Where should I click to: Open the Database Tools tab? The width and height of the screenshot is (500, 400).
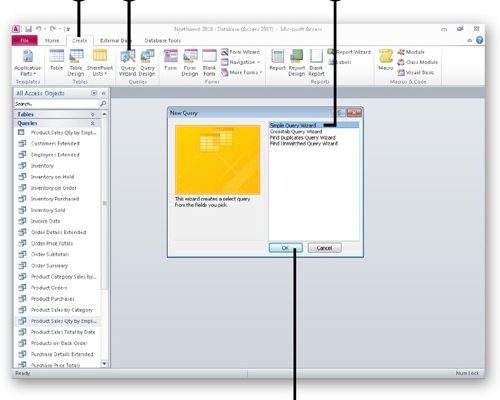(163, 40)
